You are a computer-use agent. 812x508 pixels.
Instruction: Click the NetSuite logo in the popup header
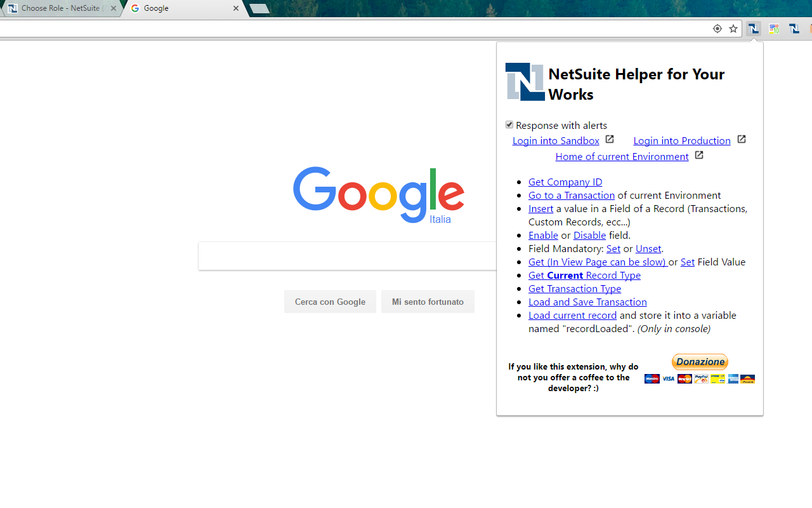tap(525, 82)
